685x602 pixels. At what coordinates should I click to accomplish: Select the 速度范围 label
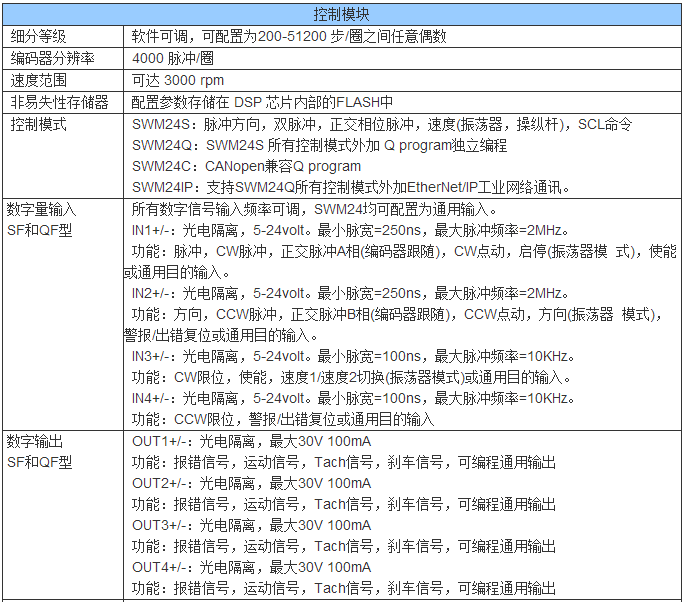point(38,80)
